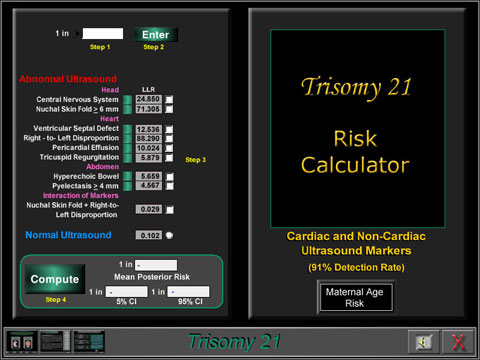The image size is (480, 360).
Task: Click the green bar beside Hyperechoic Bowel
Action: click(127, 176)
